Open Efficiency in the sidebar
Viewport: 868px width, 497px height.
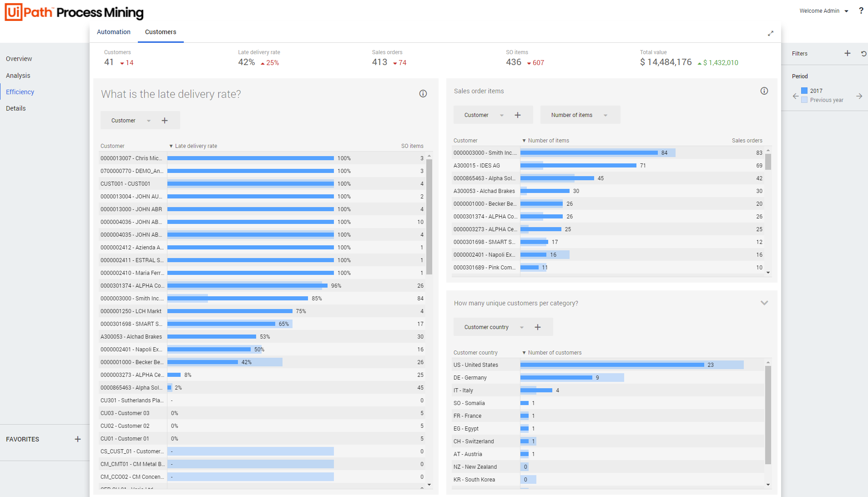pyautogui.click(x=20, y=92)
